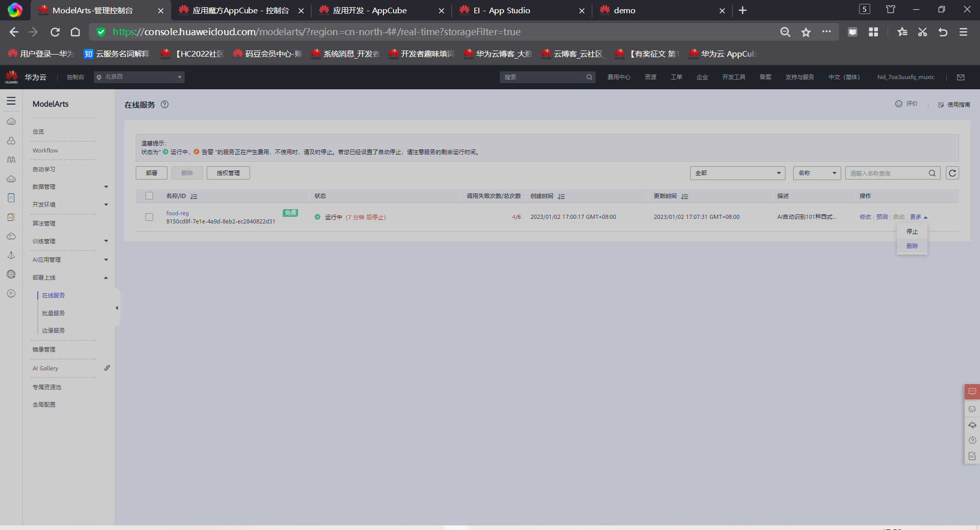The width and height of the screenshot is (980, 530).
Task: Open 批量服务 in the sidebar
Action: click(54, 313)
